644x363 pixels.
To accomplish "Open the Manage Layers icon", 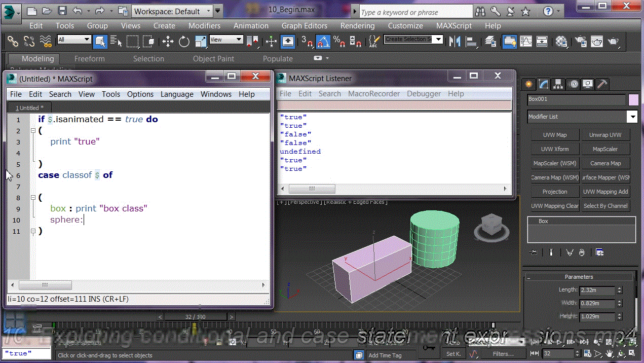I will pyautogui.click(x=490, y=41).
